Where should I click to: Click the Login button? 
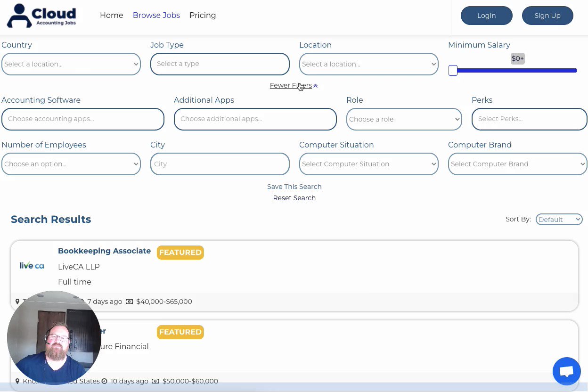pyautogui.click(x=486, y=16)
